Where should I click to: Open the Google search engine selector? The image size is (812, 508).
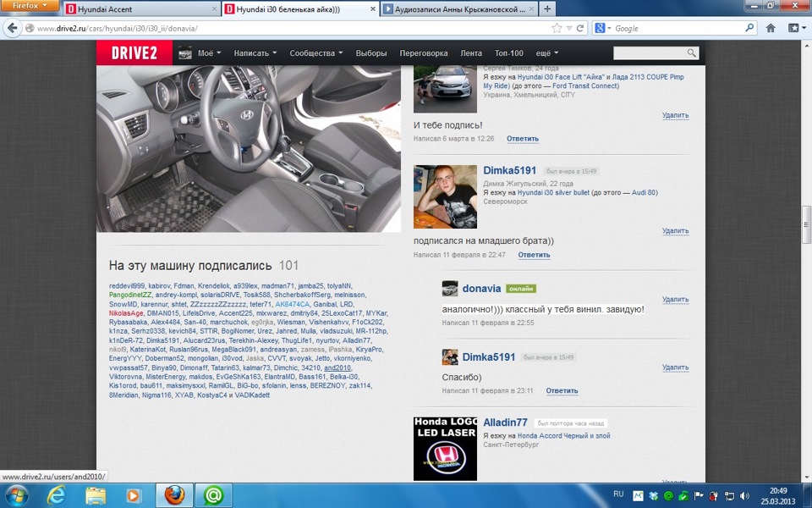coord(603,28)
